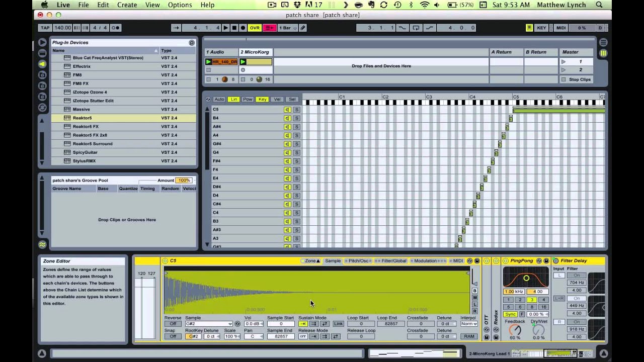Open the Filter/Global tab

(392, 261)
